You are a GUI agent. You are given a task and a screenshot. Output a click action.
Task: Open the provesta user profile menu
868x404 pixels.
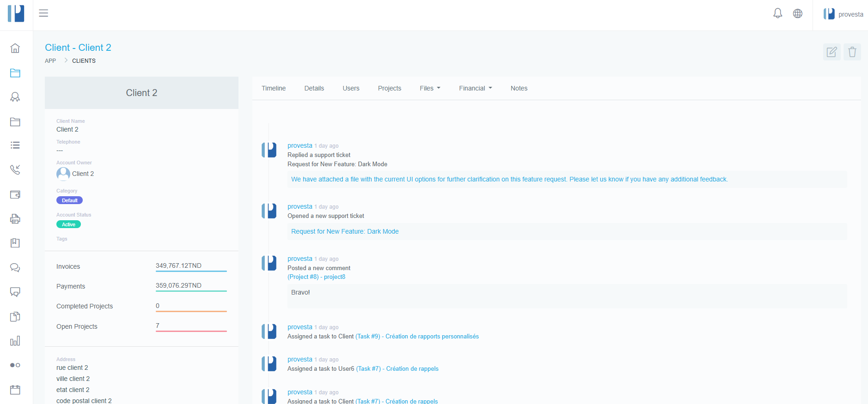point(843,14)
